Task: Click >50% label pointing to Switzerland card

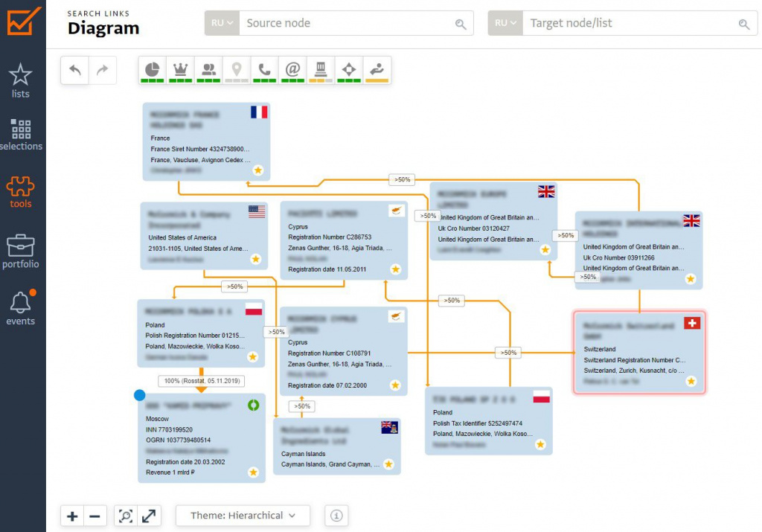Action: [508, 353]
